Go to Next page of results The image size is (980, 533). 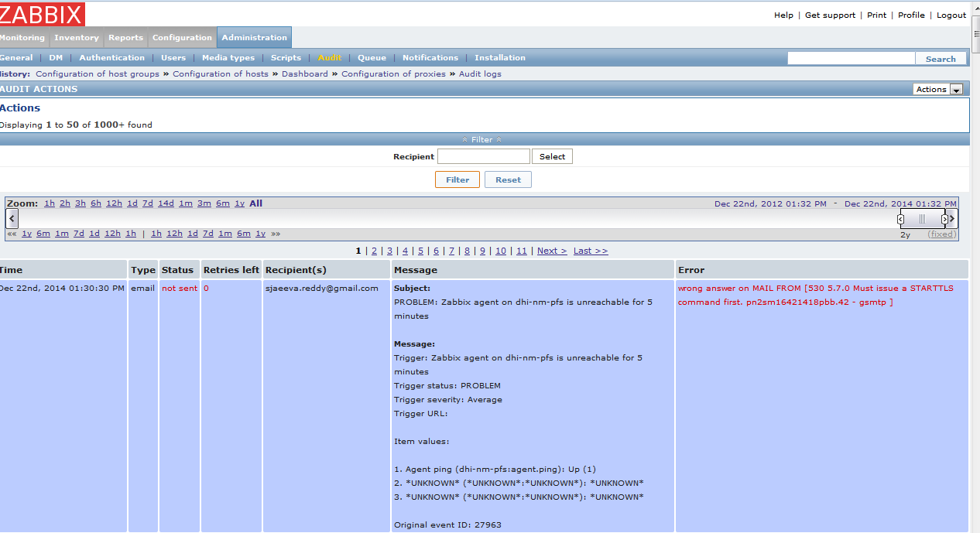pyautogui.click(x=551, y=251)
